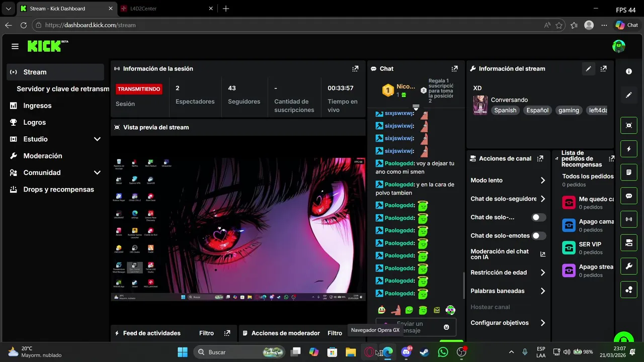Click the three-circles icon in right sidebar
644x362 pixels.
629,290
